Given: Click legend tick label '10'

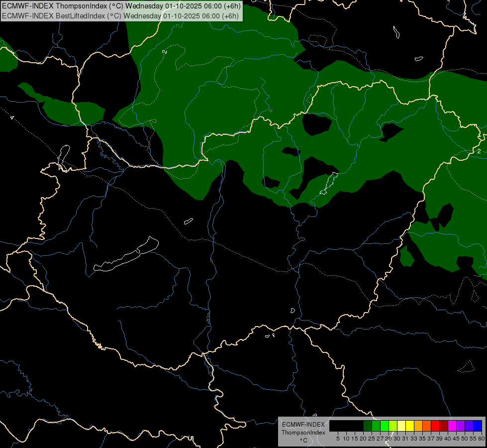Looking at the screenshot, I should pos(346,439).
